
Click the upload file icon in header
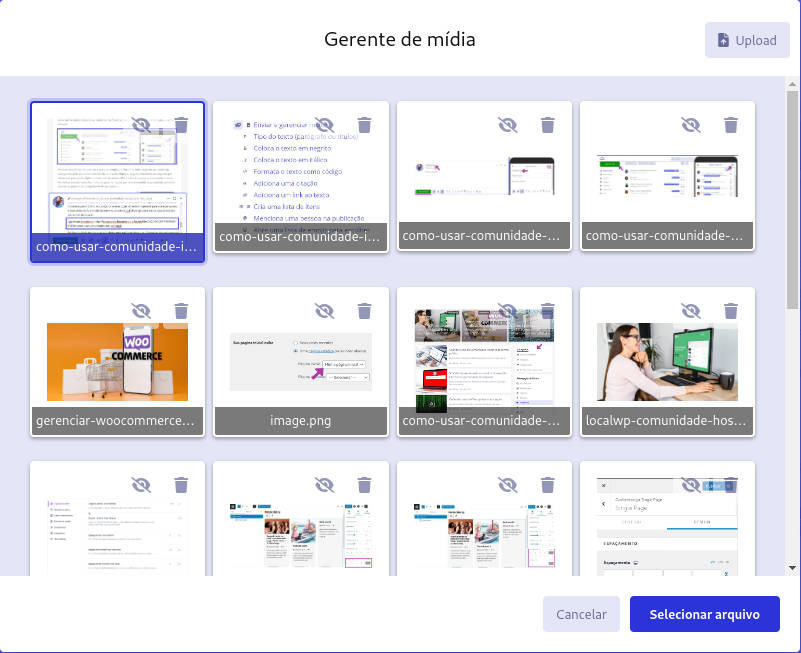pyautogui.click(x=723, y=40)
